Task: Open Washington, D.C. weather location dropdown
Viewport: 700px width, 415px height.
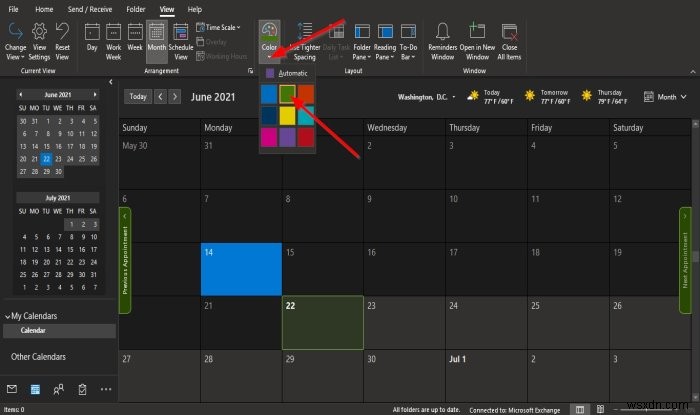Action: click(454, 97)
